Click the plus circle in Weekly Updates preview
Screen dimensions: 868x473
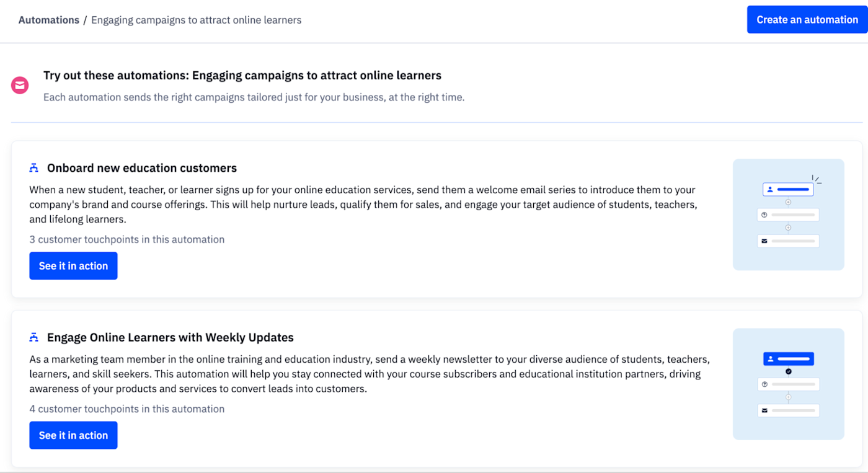click(789, 397)
